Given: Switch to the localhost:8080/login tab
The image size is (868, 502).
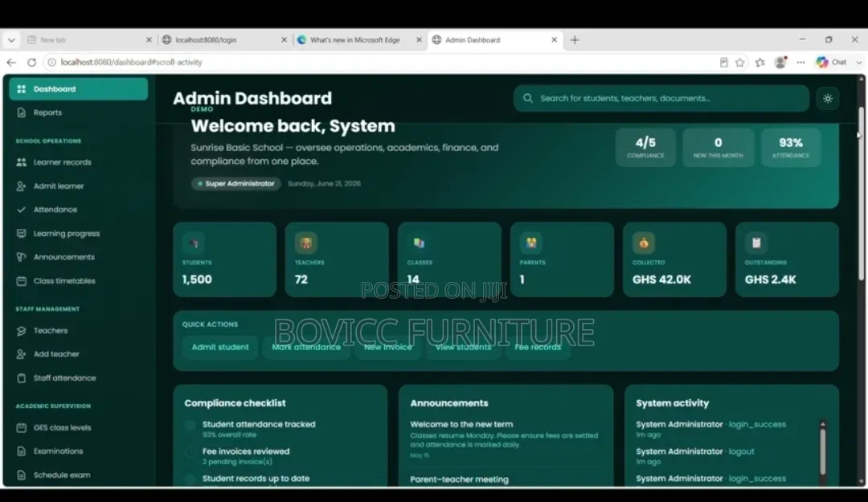Looking at the screenshot, I should coord(224,40).
